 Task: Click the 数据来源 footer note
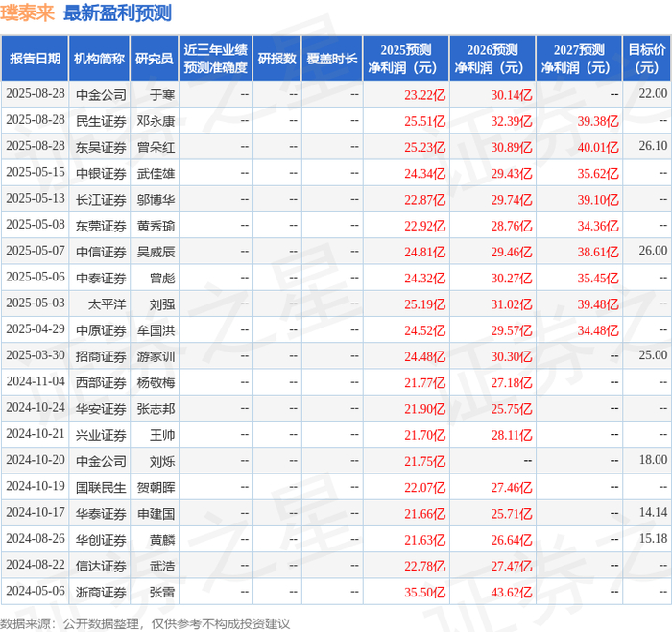point(145,624)
